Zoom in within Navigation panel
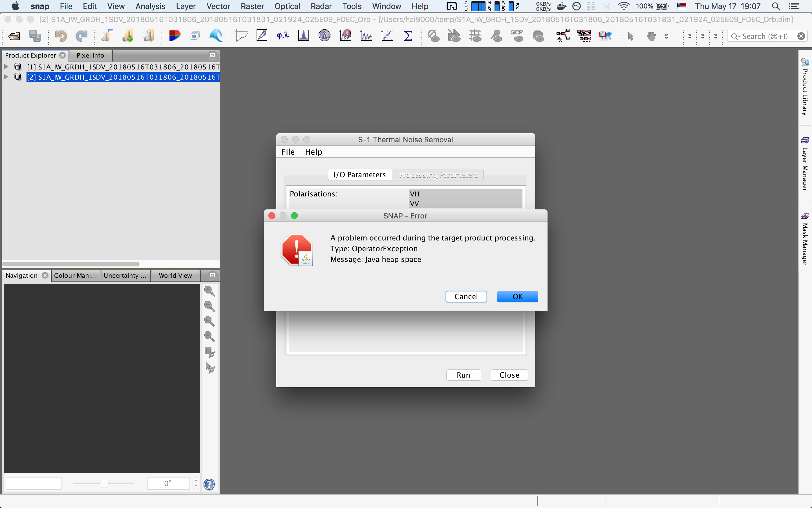The height and width of the screenshot is (508, 812). pos(210,291)
